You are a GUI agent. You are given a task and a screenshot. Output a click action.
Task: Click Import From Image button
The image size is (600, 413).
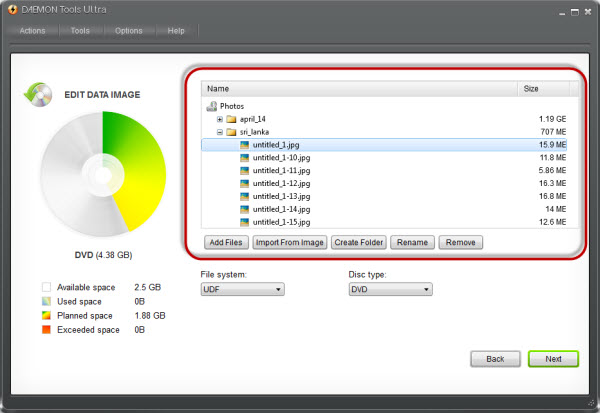[290, 242]
